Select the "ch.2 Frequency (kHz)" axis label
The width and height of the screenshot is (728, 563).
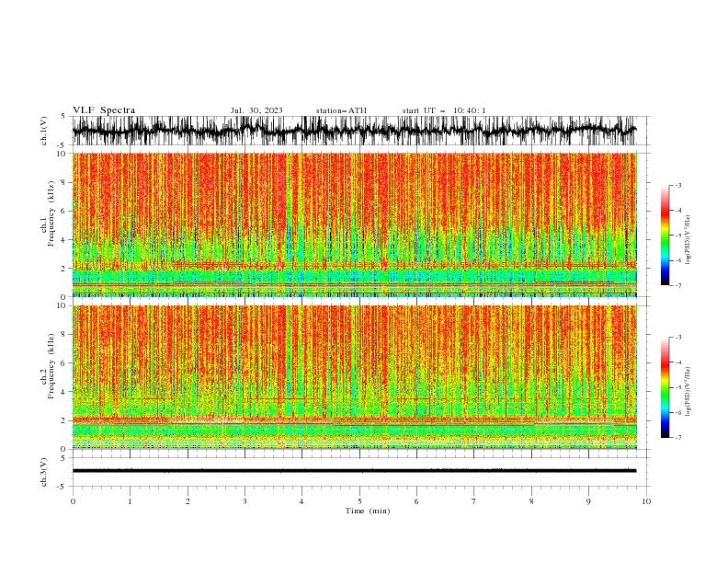(x=48, y=366)
